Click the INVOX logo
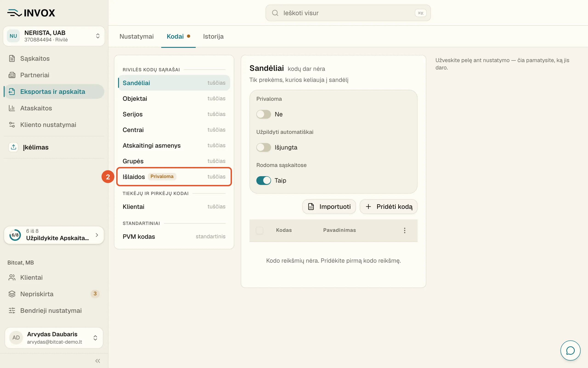This screenshot has height=368, width=588. click(x=31, y=13)
